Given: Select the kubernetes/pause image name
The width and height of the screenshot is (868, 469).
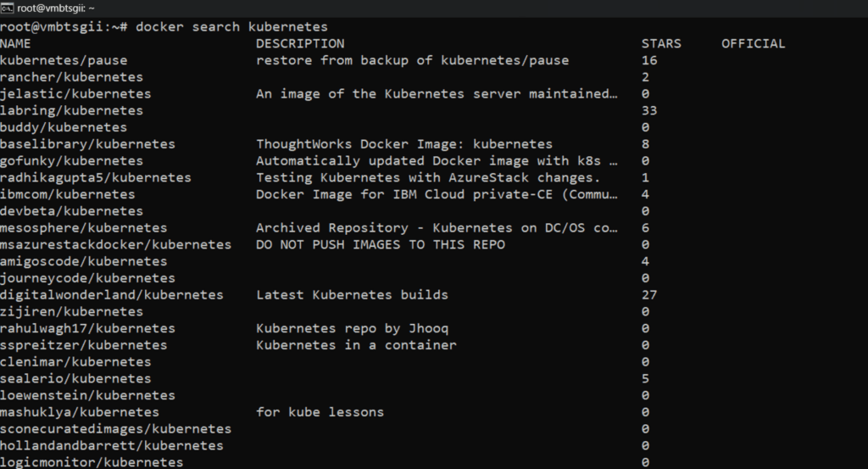Looking at the screenshot, I should [64, 60].
